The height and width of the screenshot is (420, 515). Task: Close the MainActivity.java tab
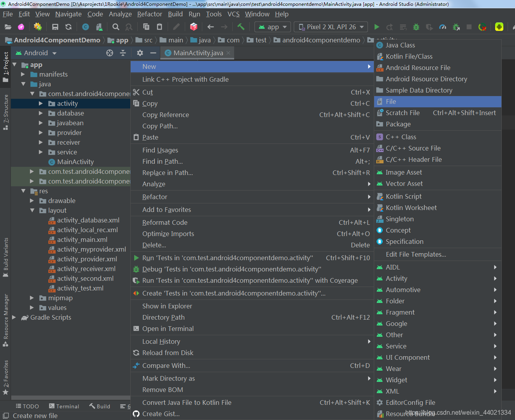(228, 53)
